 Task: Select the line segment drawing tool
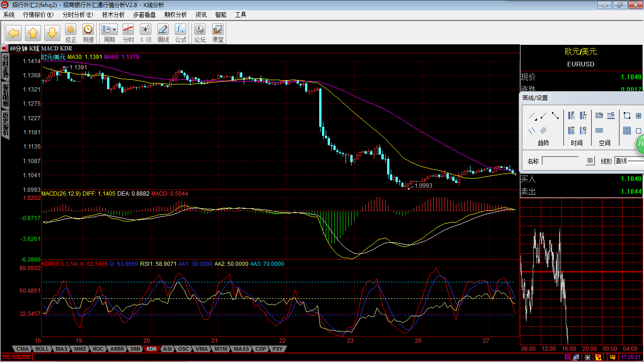(x=555, y=115)
